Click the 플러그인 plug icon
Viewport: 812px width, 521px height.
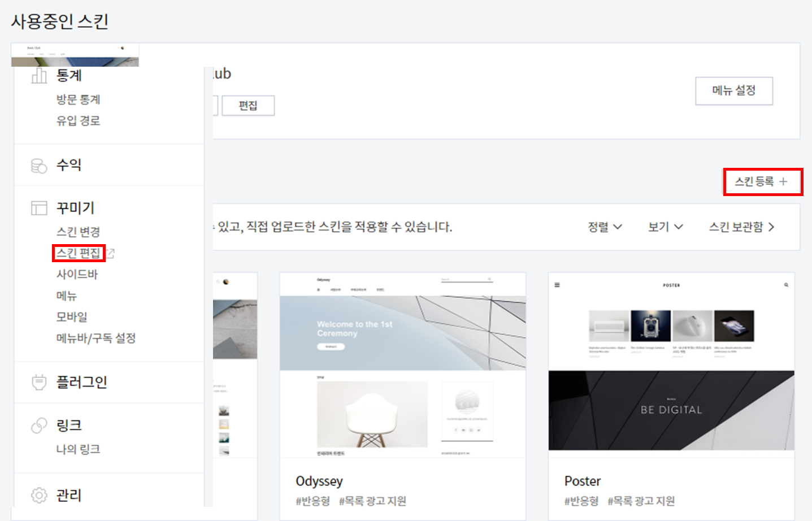[x=39, y=383]
